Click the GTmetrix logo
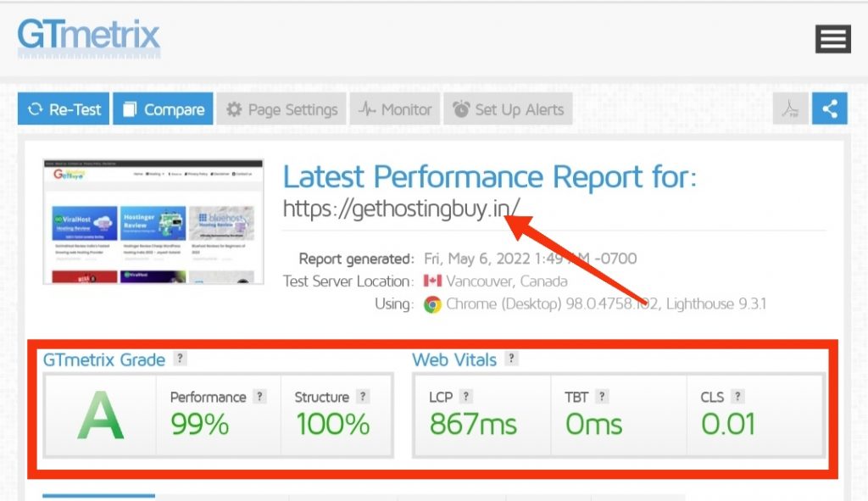Image resolution: width=868 pixels, height=501 pixels. pyautogui.click(x=88, y=38)
